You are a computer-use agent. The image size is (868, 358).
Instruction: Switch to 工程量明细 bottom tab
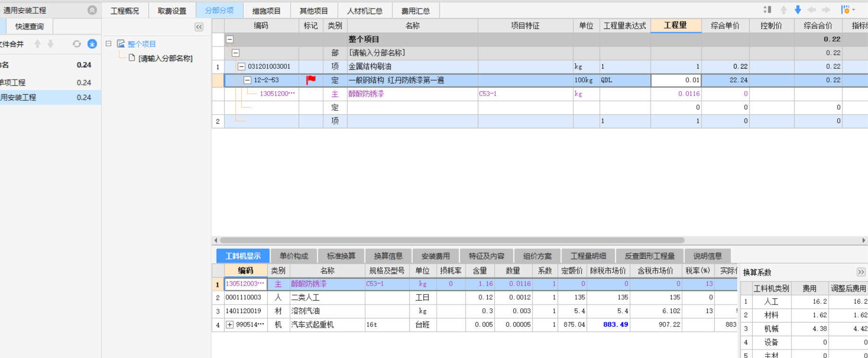588,256
